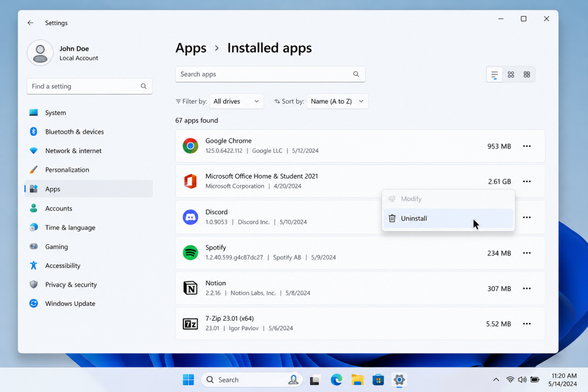Screen dimensions: 588x392
Task: Open more options for Google Chrome
Action: (x=527, y=146)
